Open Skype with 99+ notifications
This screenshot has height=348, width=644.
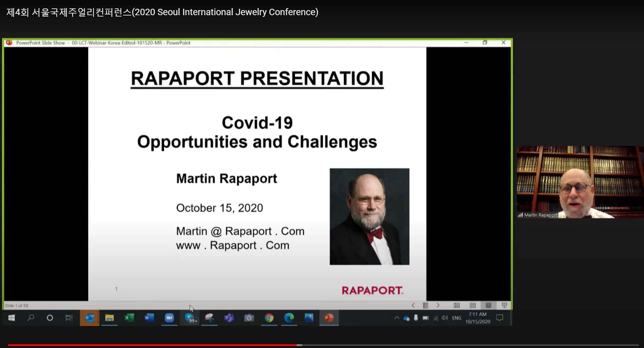click(190, 318)
